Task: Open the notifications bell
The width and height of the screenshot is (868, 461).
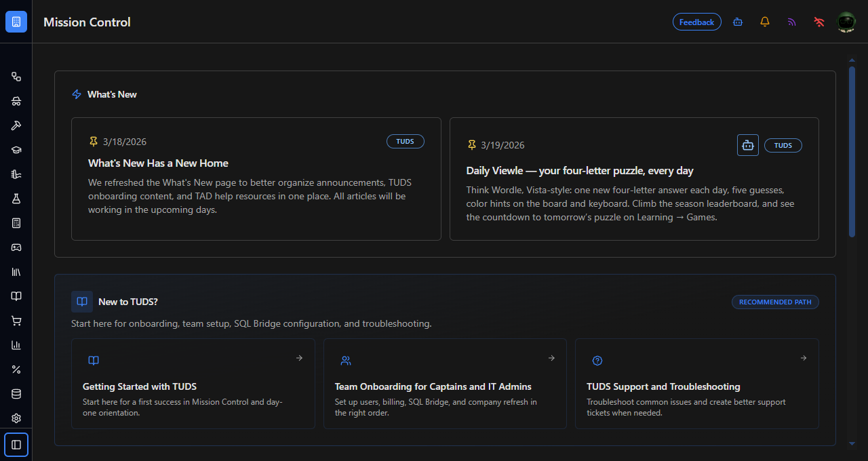Action: (x=765, y=22)
